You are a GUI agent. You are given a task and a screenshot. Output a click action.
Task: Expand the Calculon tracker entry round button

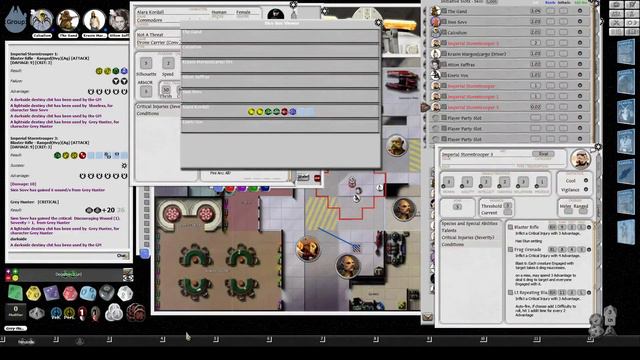click(x=580, y=32)
